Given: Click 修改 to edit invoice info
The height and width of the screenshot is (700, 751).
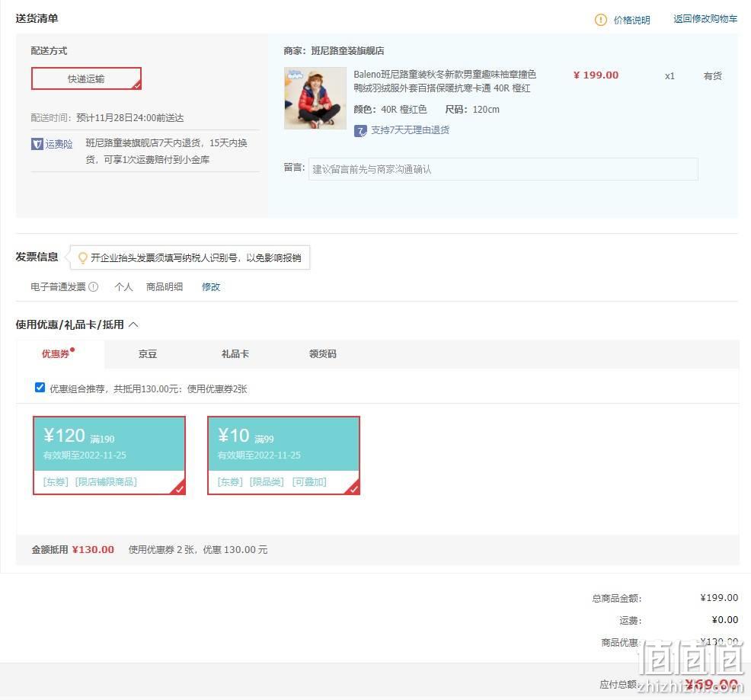Looking at the screenshot, I should [211, 286].
